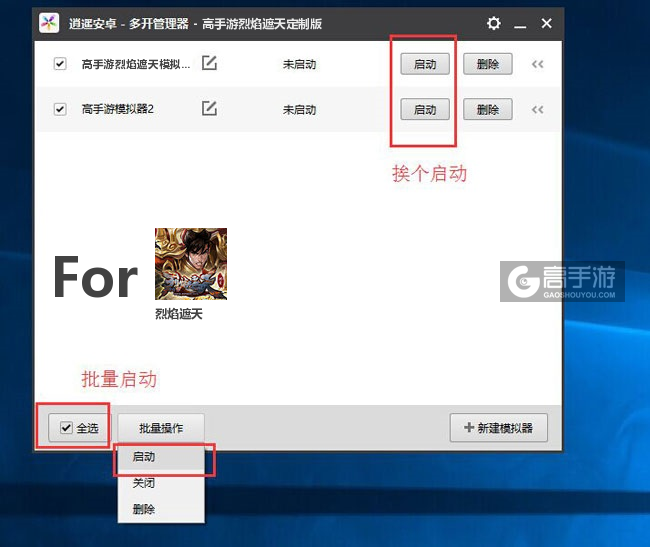
Task: Choose 关闭 in batch operation menu
Action: (161, 483)
